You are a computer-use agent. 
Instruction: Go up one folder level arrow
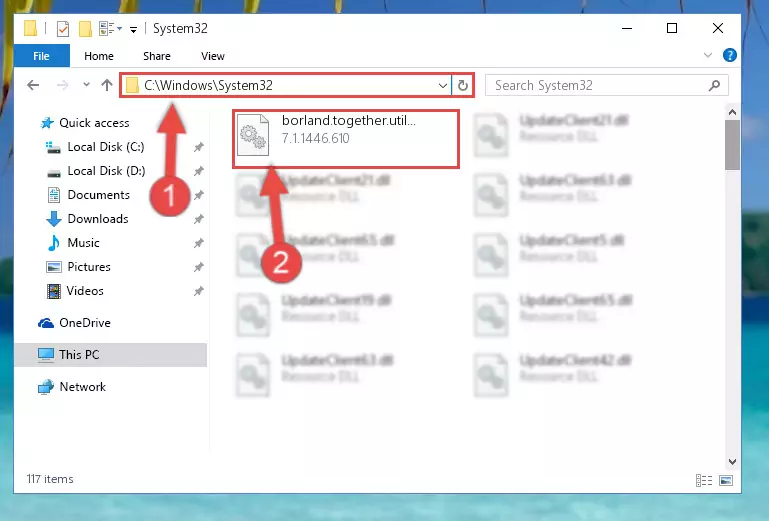(x=107, y=85)
